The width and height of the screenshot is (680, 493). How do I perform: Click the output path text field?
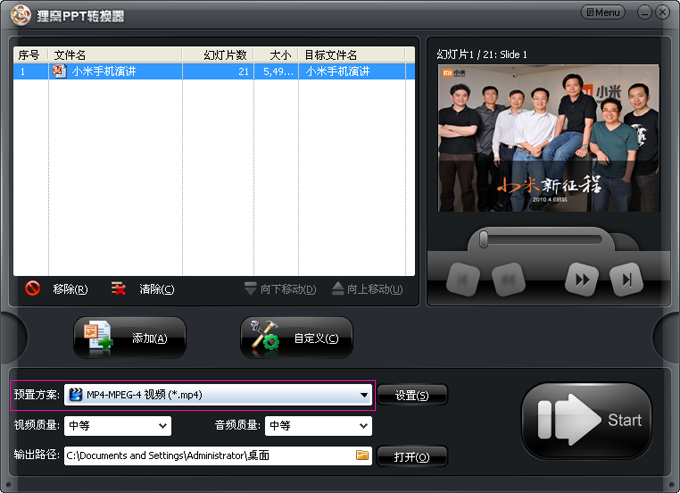[x=205, y=456]
